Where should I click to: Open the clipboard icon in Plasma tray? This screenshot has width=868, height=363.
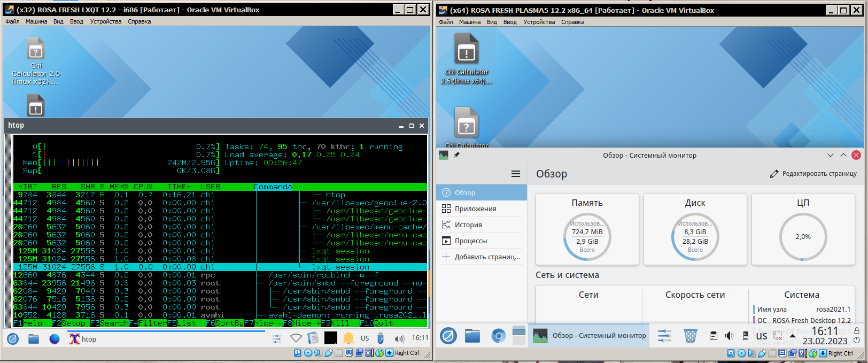(x=713, y=336)
